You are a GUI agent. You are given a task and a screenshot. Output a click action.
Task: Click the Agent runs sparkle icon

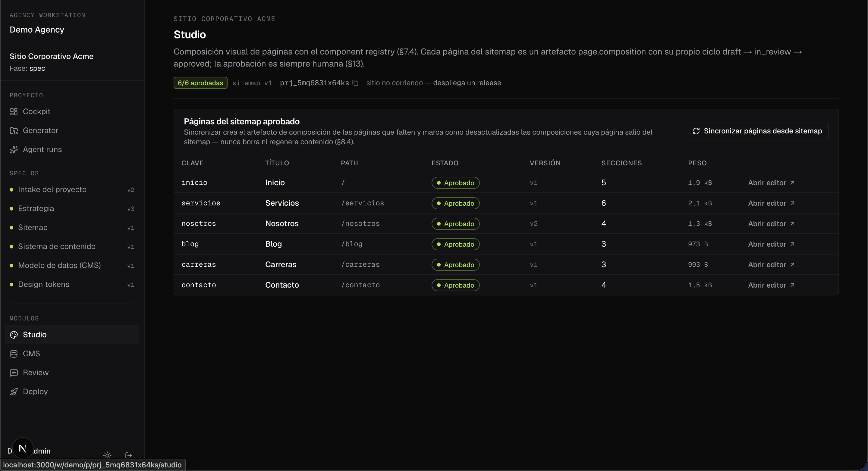click(x=14, y=149)
